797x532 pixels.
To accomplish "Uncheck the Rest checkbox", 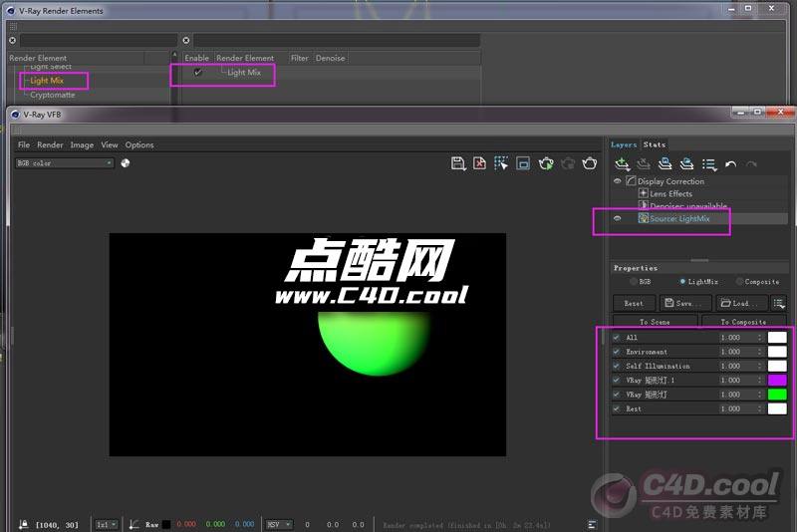I will tap(617, 408).
